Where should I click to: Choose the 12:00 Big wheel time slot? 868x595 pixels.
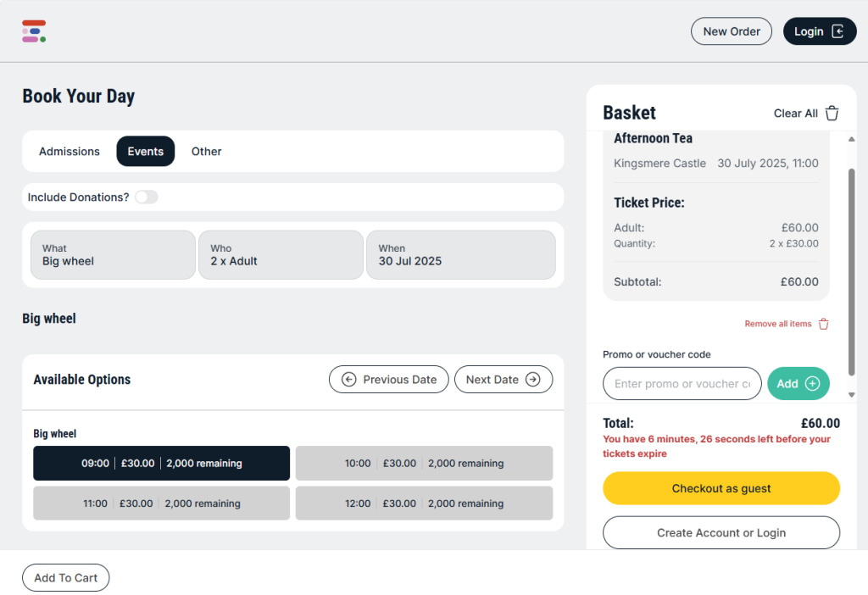[424, 503]
